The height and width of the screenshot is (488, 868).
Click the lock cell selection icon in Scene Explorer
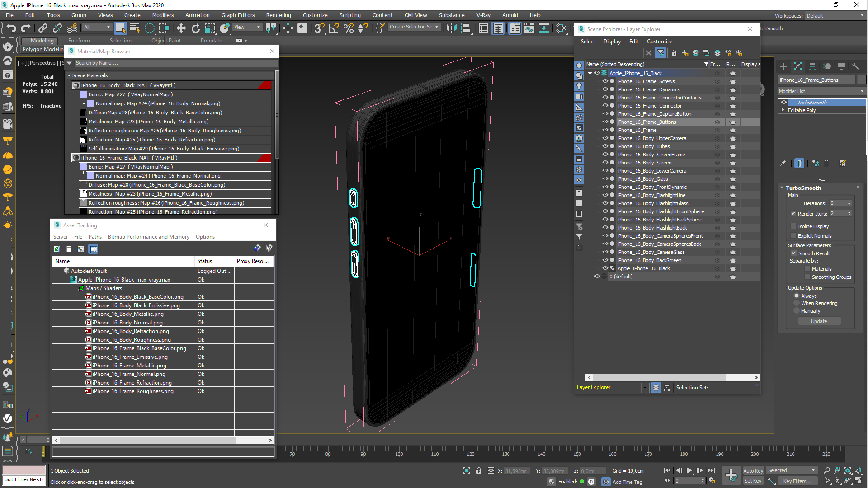coord(674,53)
